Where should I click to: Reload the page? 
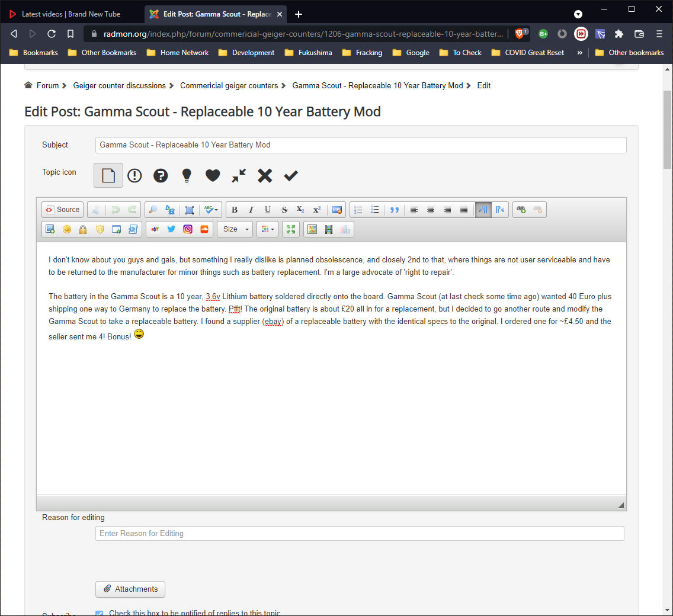click(x=52, y=34)
